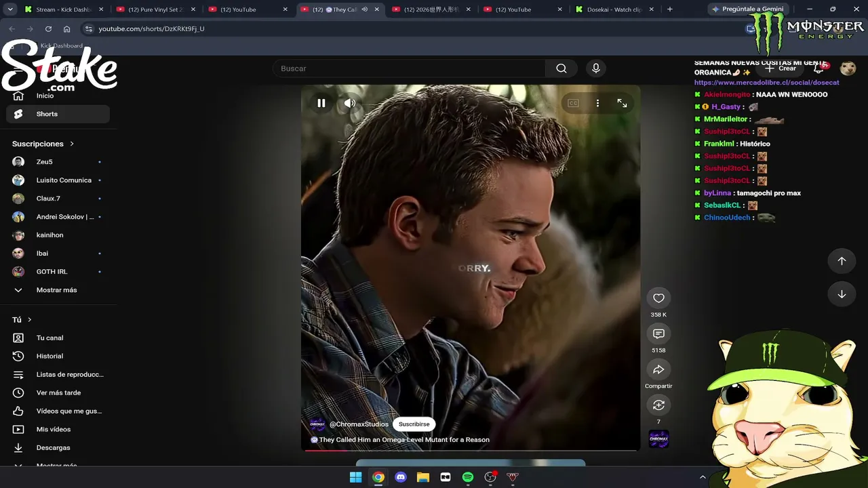
Task: Open the Zeu5 subscription channel
Action: [x=58, y=162]
